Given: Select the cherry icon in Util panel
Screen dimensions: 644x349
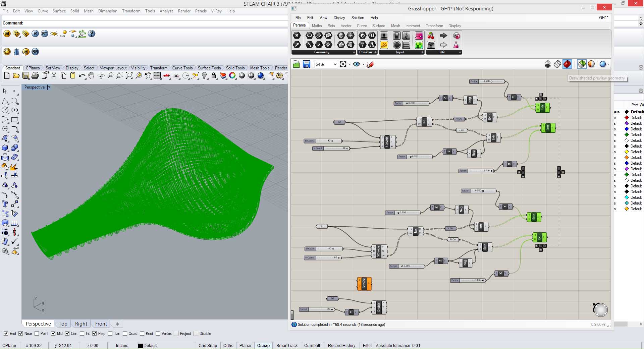Looking at the screenshot, I should click(x=431, y=36).
